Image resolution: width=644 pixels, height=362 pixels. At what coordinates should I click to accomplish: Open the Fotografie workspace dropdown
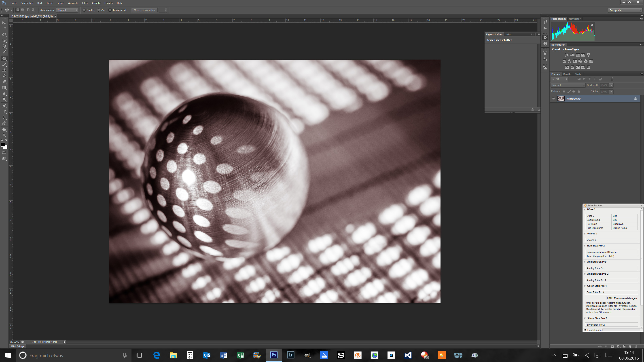625,10
